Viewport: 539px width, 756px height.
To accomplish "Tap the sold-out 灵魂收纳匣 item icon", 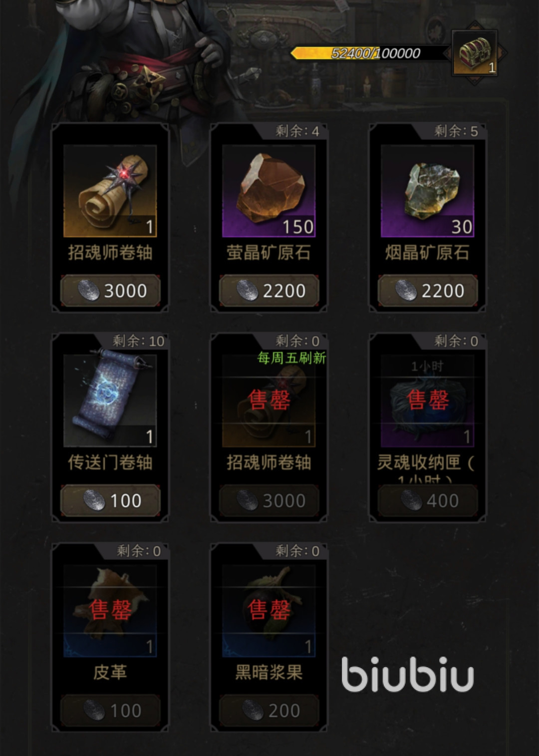I will click(x=427, y=400).
